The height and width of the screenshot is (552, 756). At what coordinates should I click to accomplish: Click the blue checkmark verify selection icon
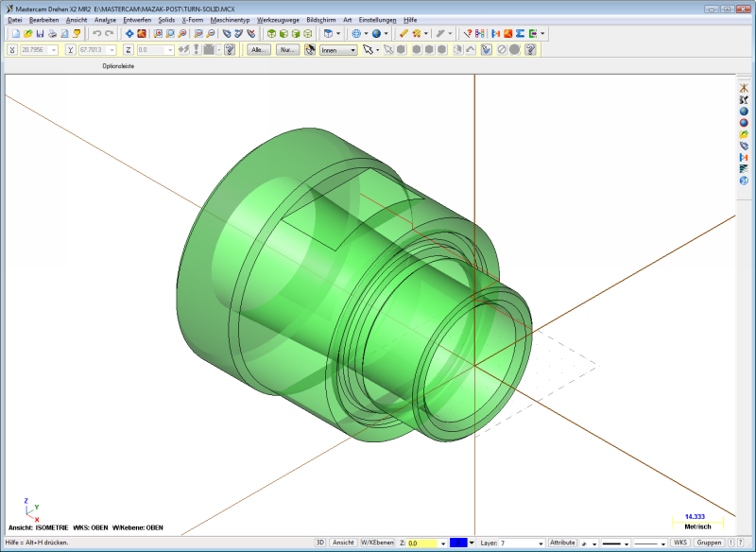coord(486,50)
